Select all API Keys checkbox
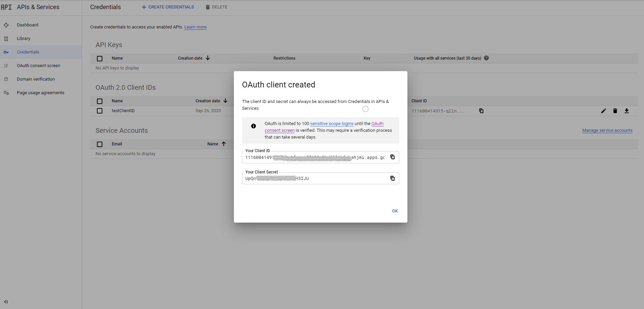The image size is (644, 309). click(x=100, y=59)
